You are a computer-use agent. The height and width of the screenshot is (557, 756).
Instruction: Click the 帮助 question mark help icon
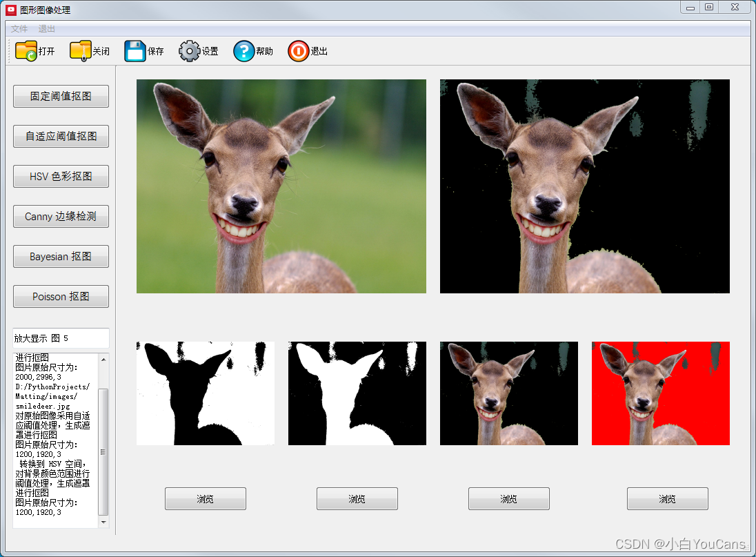(244, 50)
